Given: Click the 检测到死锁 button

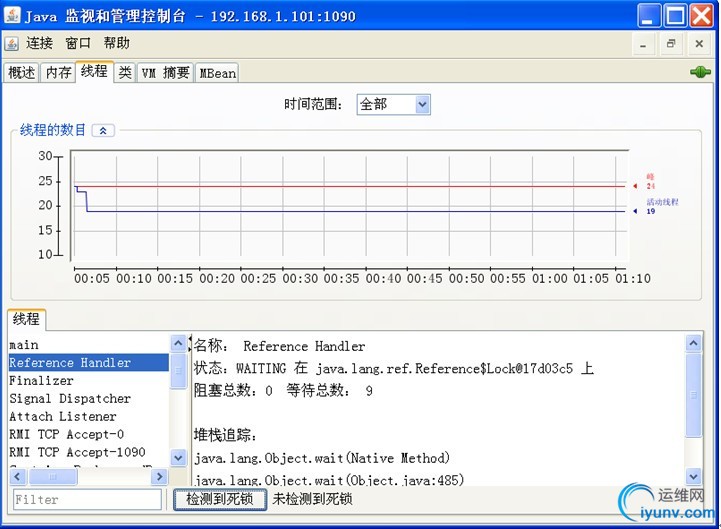Looking at the screenshot, I should coord(220,499).
